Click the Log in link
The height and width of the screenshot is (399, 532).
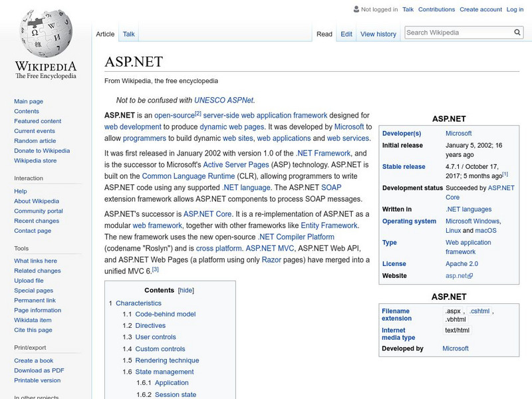(x=515, y=10)
